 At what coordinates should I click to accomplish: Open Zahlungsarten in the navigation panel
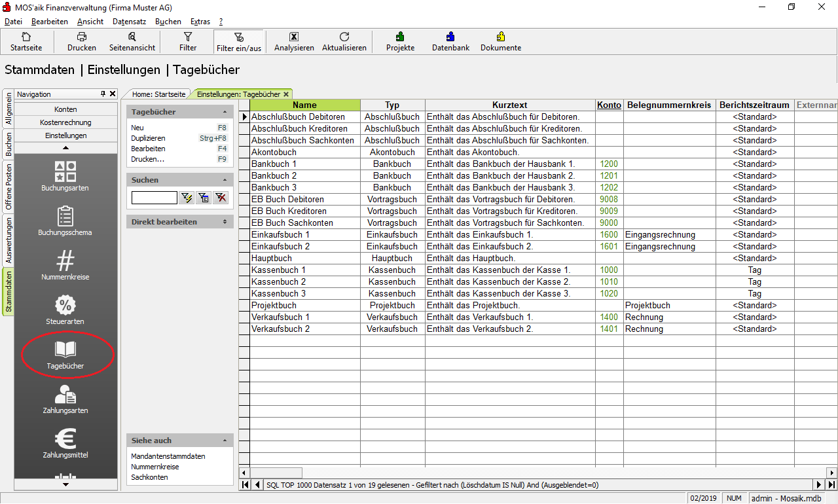[x=65, y=399]
